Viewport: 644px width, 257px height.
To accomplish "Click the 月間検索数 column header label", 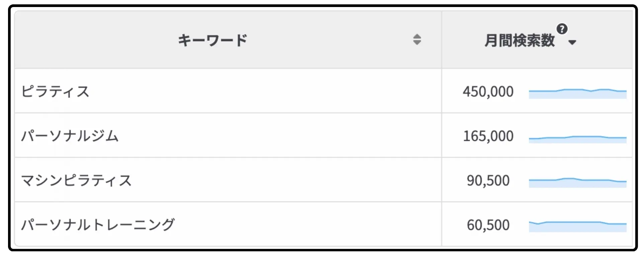I will tap(520, 40).
